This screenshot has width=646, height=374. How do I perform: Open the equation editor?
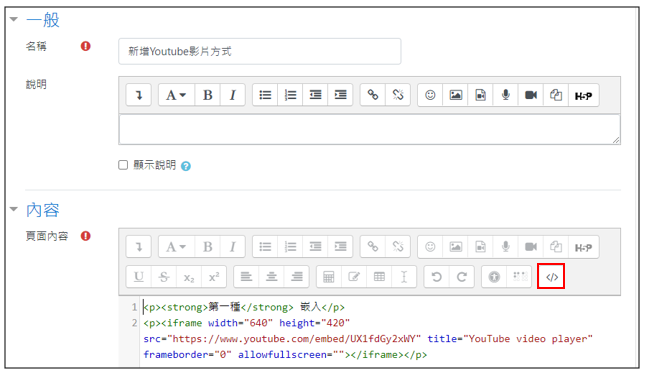(329, 276)
